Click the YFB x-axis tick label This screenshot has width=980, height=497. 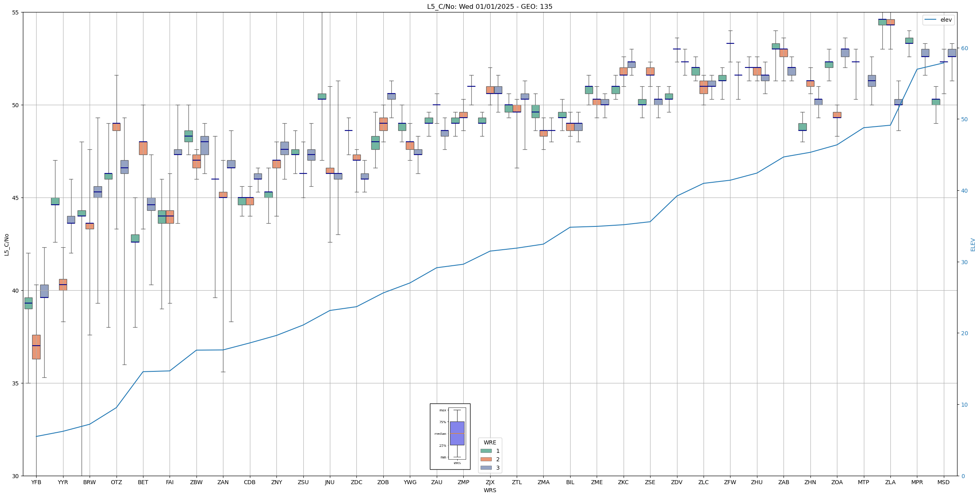[x=36, y=482]
